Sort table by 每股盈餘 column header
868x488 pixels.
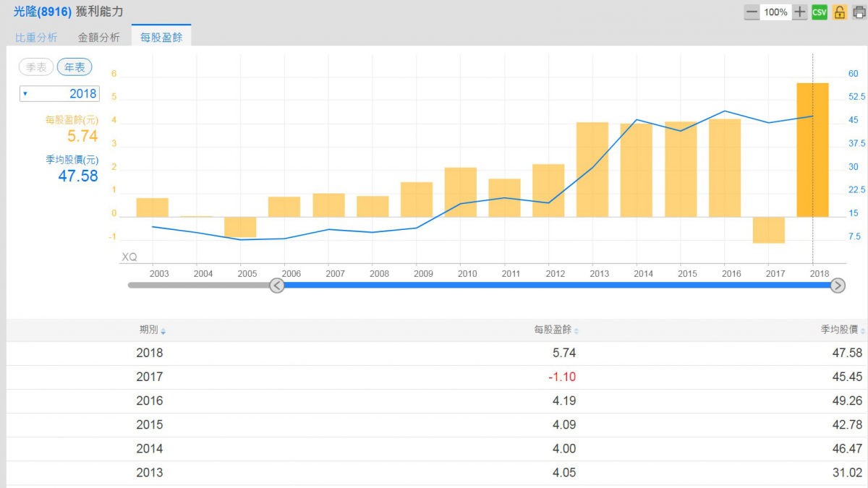coord(556,330)
